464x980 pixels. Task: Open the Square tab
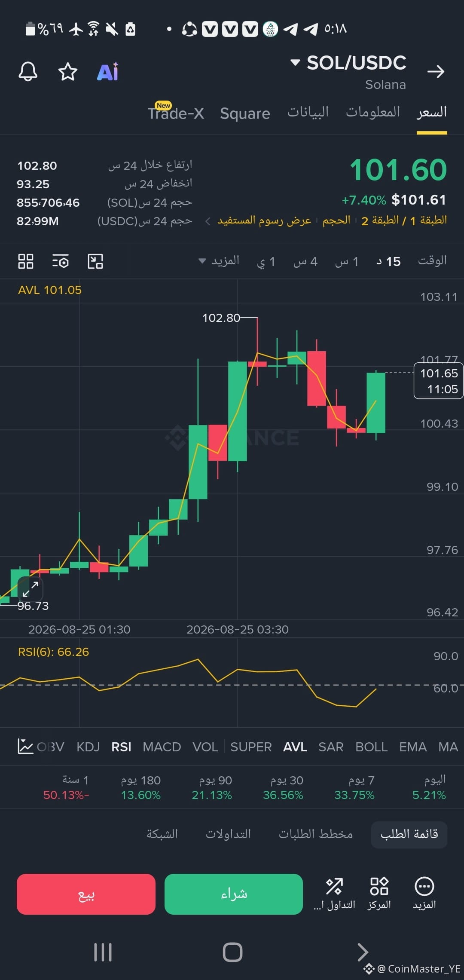point(245,113)
